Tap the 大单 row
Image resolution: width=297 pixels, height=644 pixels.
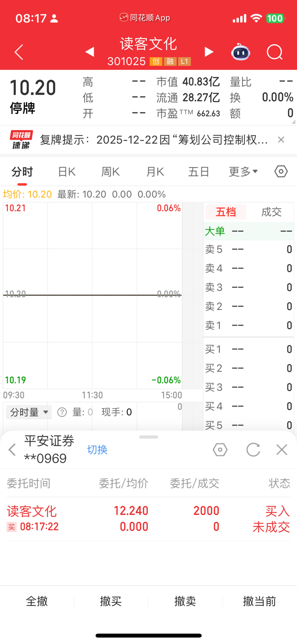pyautogui.click(x=248, y=231)
